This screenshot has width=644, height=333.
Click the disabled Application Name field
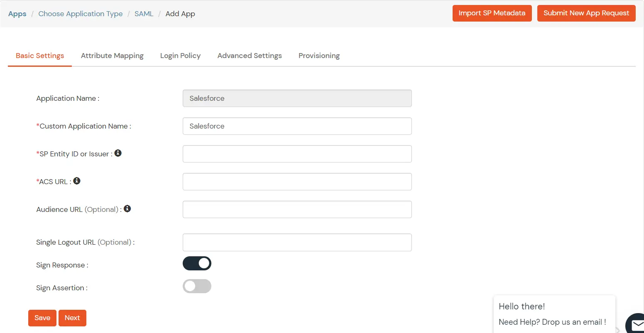(x=297, y=98)
